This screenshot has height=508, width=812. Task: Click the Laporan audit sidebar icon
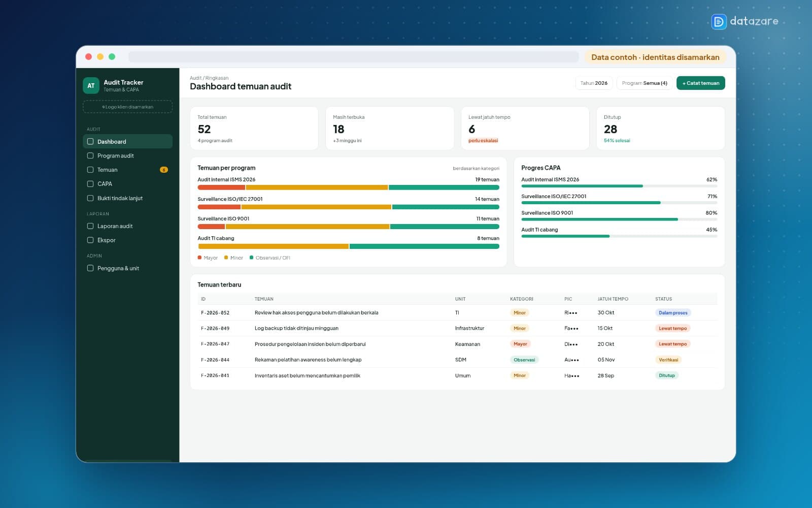(x=90, y=226)
